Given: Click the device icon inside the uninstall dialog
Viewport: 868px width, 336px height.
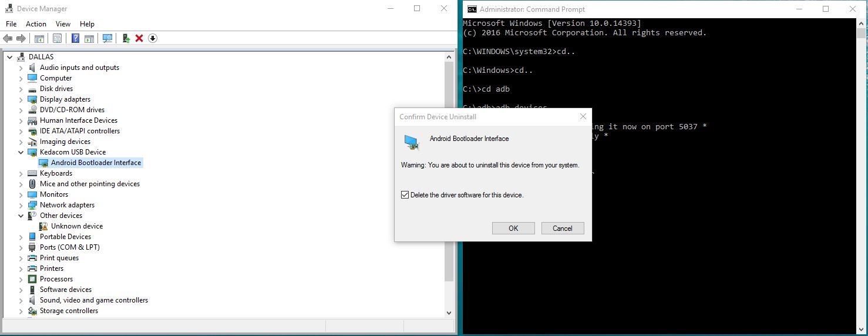Looking at the screenshot, I should [412, 142].
